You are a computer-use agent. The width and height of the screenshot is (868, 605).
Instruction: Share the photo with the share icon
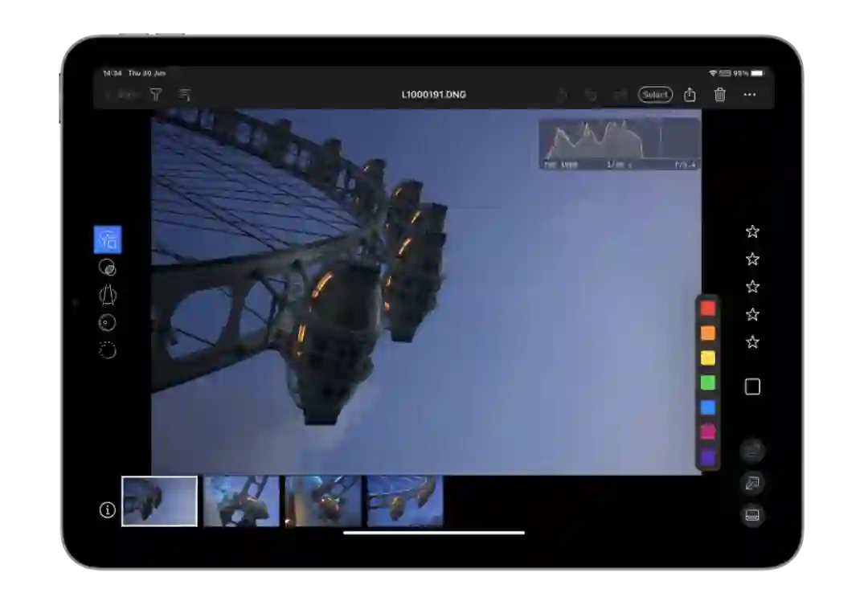[x=690, y=95]
